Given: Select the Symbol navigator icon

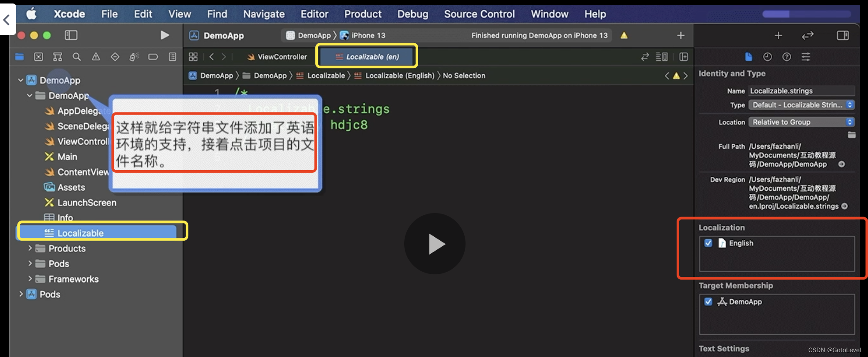Looking at the screenshot, I should (x=57, y=56).
